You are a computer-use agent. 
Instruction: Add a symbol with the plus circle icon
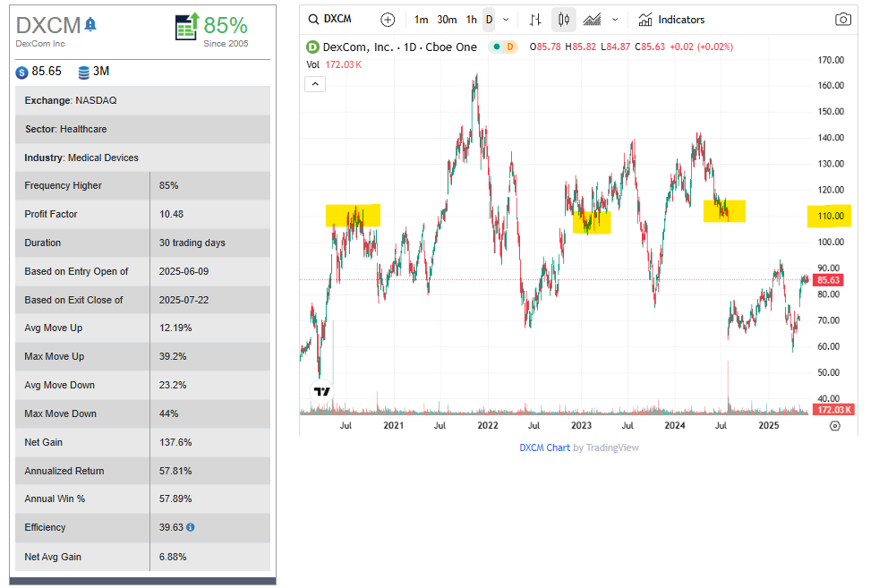coord(388,20)
